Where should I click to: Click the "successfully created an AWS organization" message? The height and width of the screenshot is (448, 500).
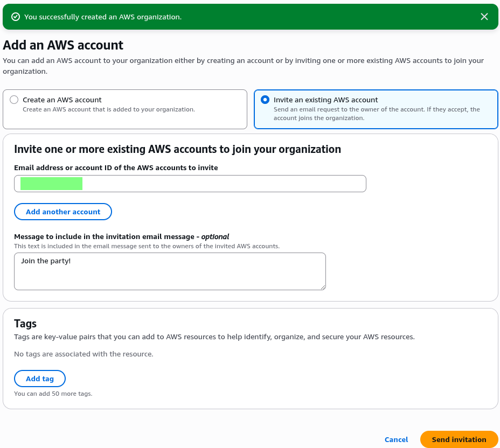(x=103, y=17)
